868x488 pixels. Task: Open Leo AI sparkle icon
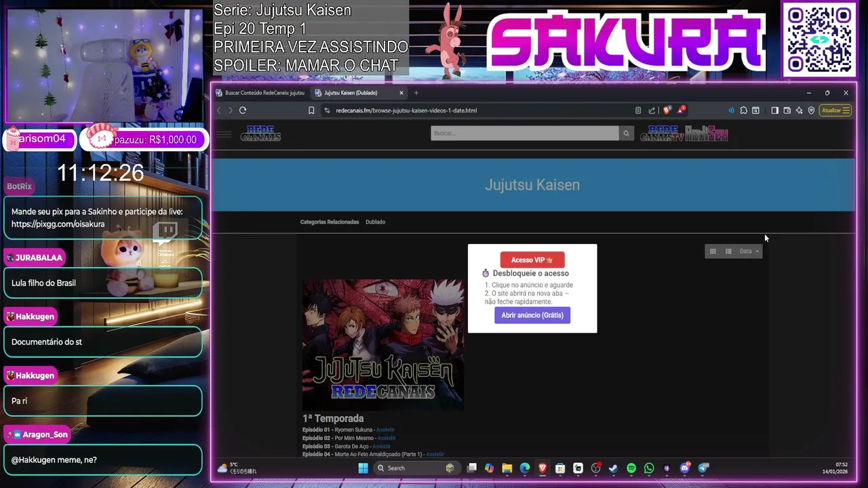click(799, 110)
